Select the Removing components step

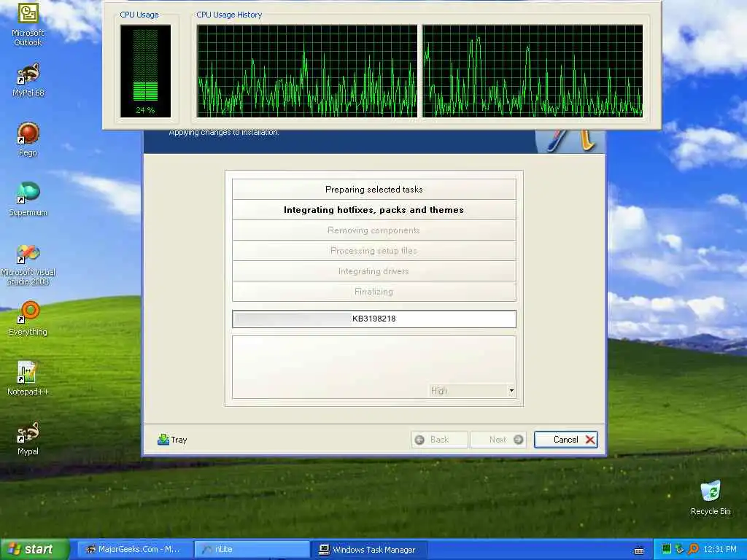tap(374, 230)
